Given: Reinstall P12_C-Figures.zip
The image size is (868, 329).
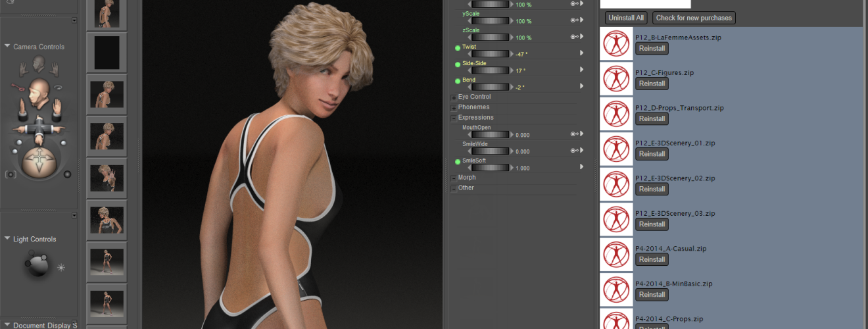Looking at the screenshot, I should [652, 84].
